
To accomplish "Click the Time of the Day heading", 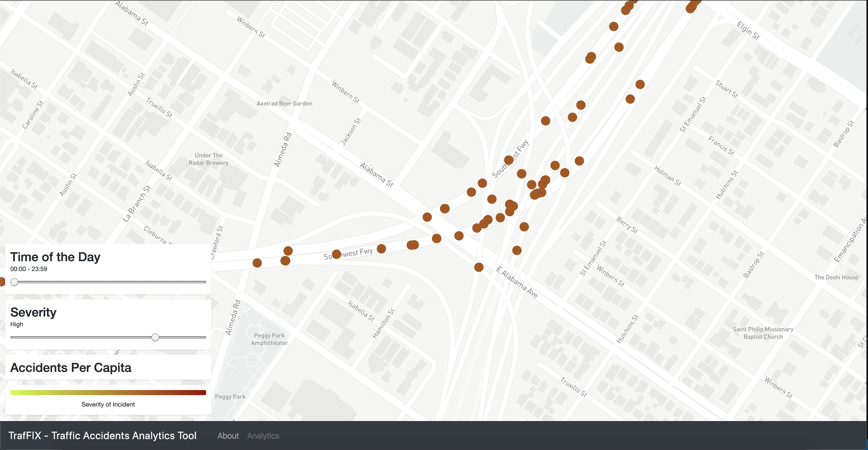I will coord(55,257).
